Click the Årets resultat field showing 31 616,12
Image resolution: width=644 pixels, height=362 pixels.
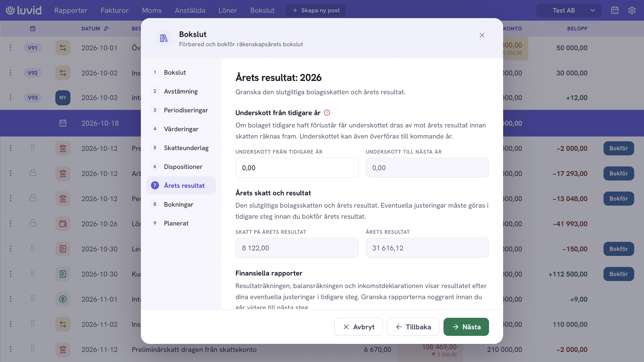(427, 248)
